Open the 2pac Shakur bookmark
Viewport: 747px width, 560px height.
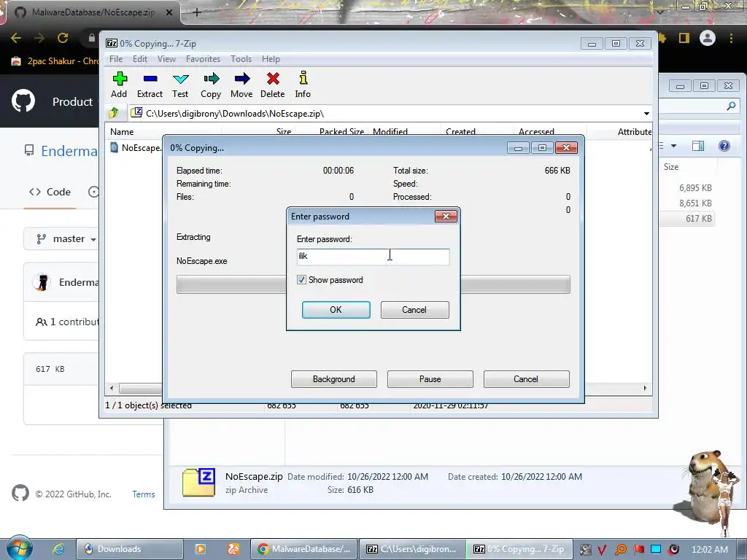tap(55, 61)
